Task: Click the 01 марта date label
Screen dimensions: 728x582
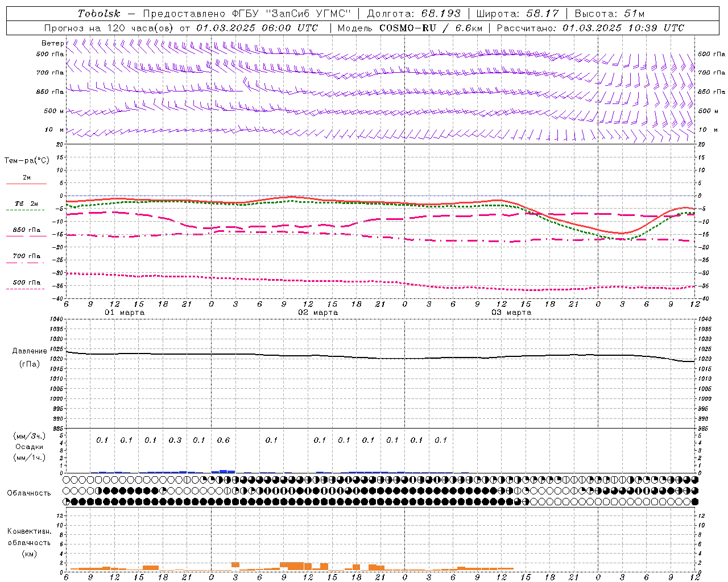Action: coord(125,312)
